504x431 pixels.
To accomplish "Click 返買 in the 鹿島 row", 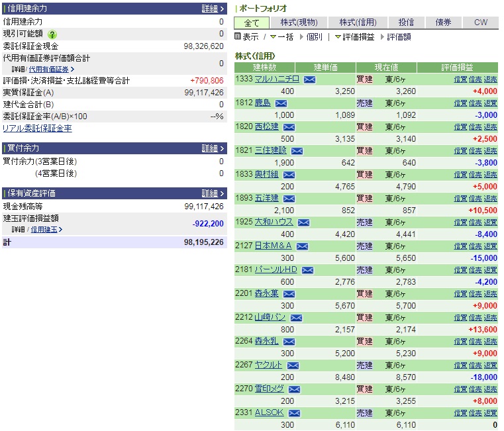I will coord(491,103).
